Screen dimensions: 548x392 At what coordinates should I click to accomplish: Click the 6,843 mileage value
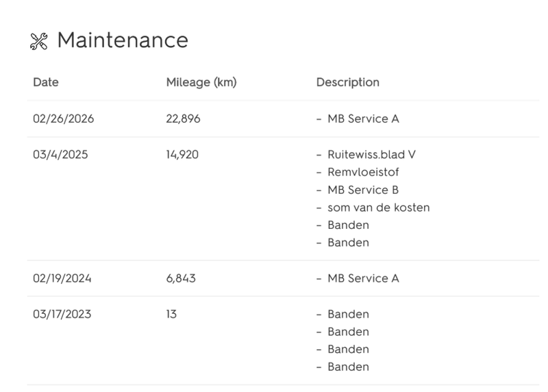(x=180, y=278)
